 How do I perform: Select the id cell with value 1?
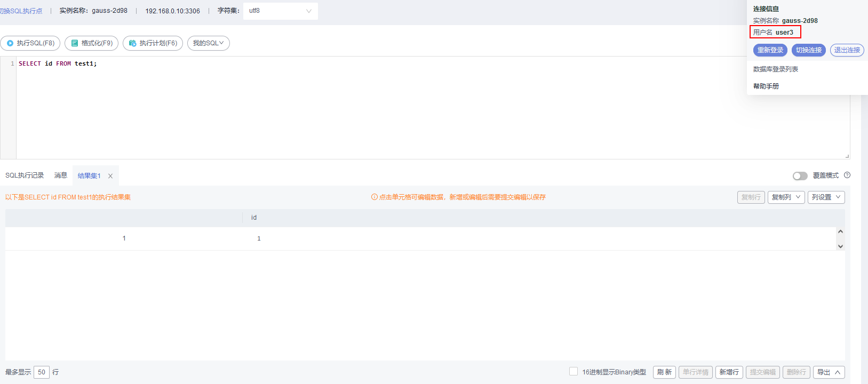click(x=259, y=238)
